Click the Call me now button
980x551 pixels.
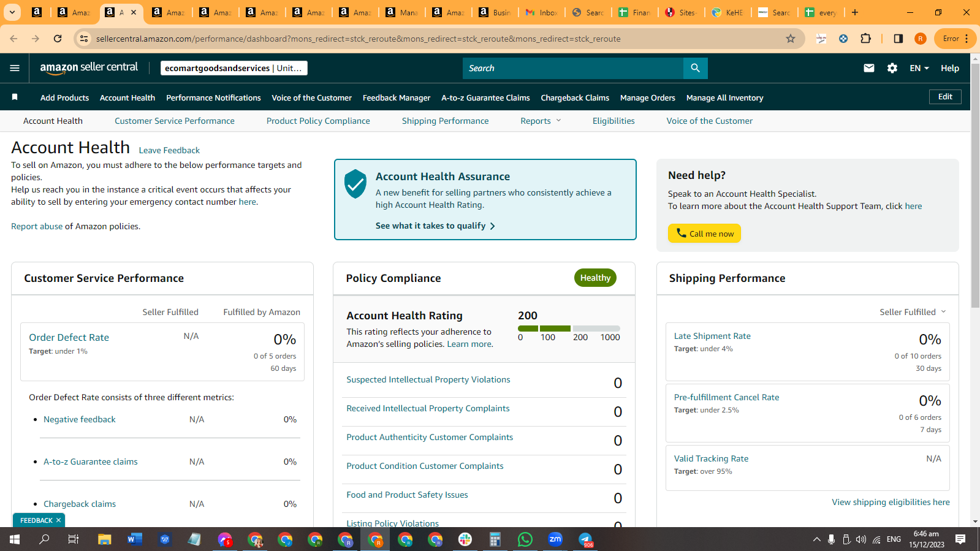click(x=704, y=234)
